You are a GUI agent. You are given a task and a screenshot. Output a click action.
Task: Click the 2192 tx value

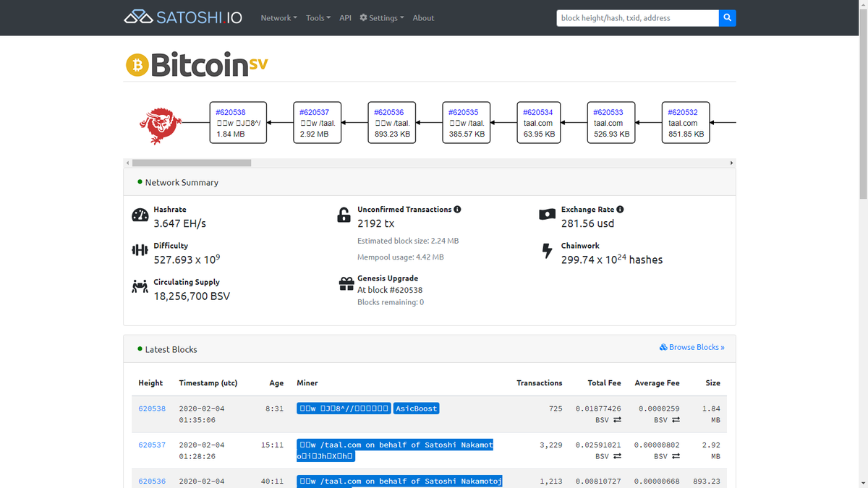pyautogui.click(x=376, y=223)
